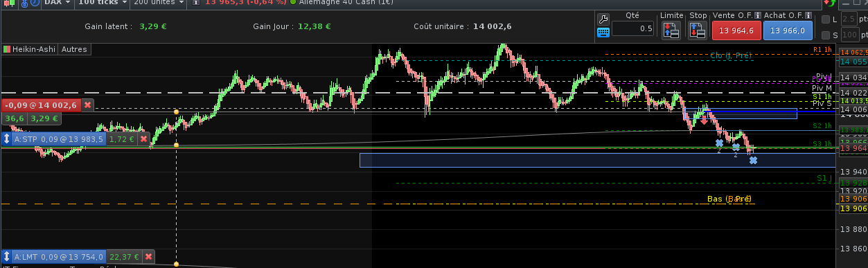
Task: Click the -0,09 @ 14 002,6 position label
Action: point(42,105)
